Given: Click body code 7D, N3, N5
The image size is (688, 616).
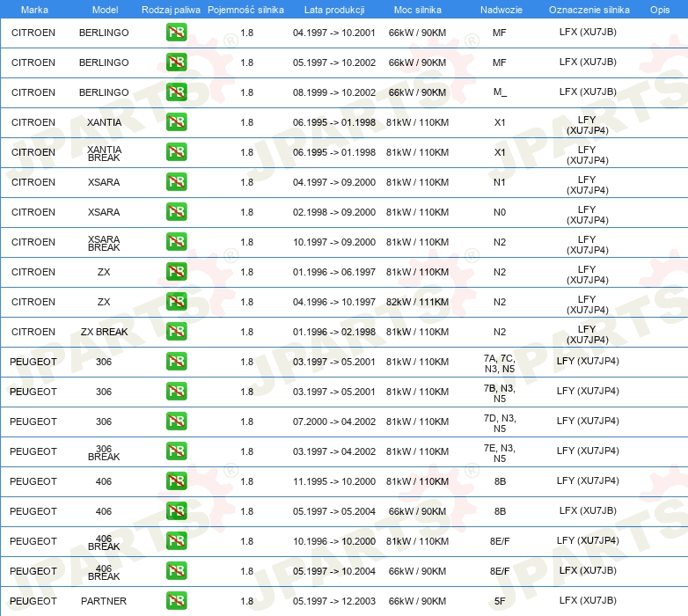Looking at the screenshot, I should 500,423.
